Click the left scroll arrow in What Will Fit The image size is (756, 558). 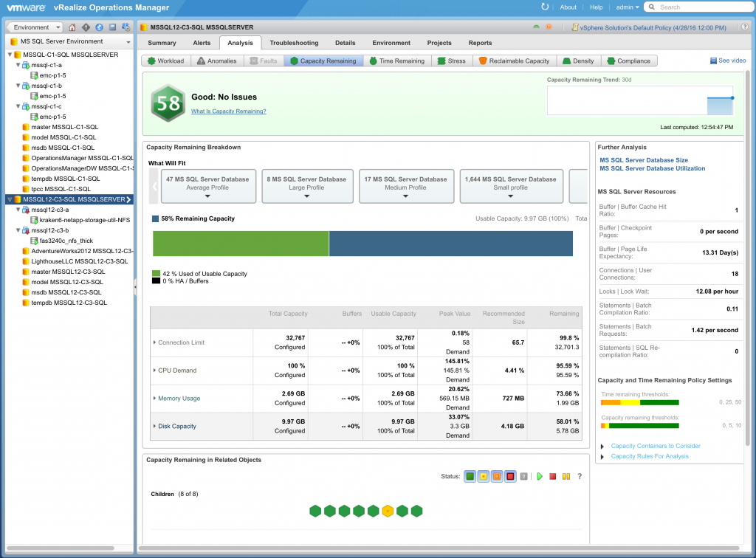pyautogui.click(x=154, y=186)
